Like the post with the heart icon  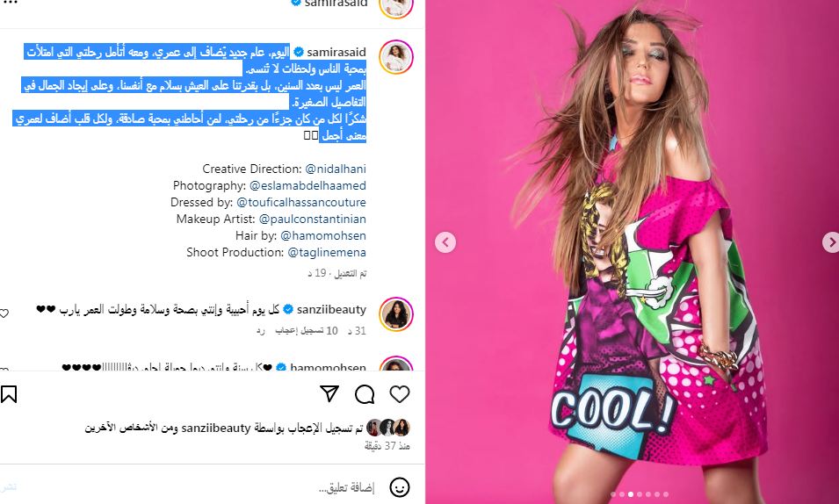click(399, 394)
